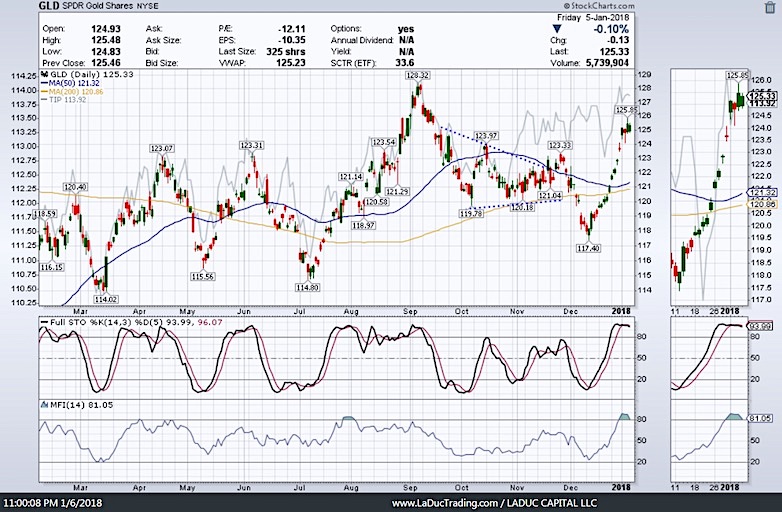Screen dimensions: 782x512
Task: Click the EPS value -10.35
Action: [292, 40]
